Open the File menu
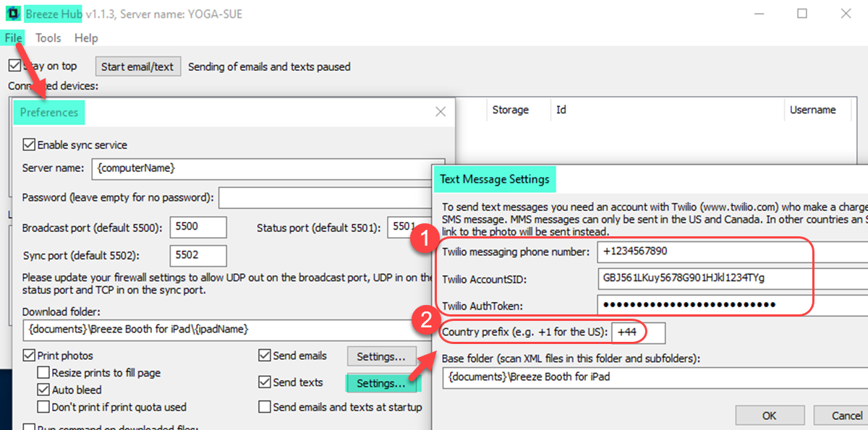Screen dimensions: 868x430 pyautogui.click(x=13, y=38)
